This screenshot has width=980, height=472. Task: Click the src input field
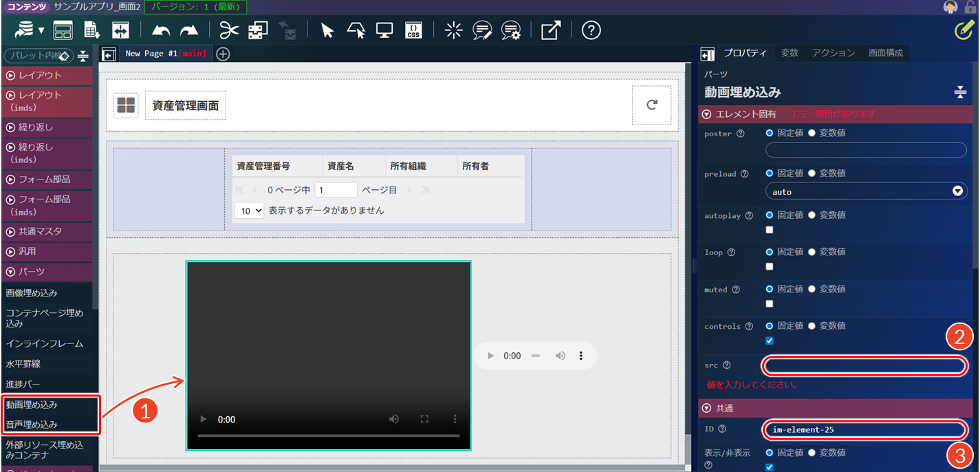(x=865, y=366)
